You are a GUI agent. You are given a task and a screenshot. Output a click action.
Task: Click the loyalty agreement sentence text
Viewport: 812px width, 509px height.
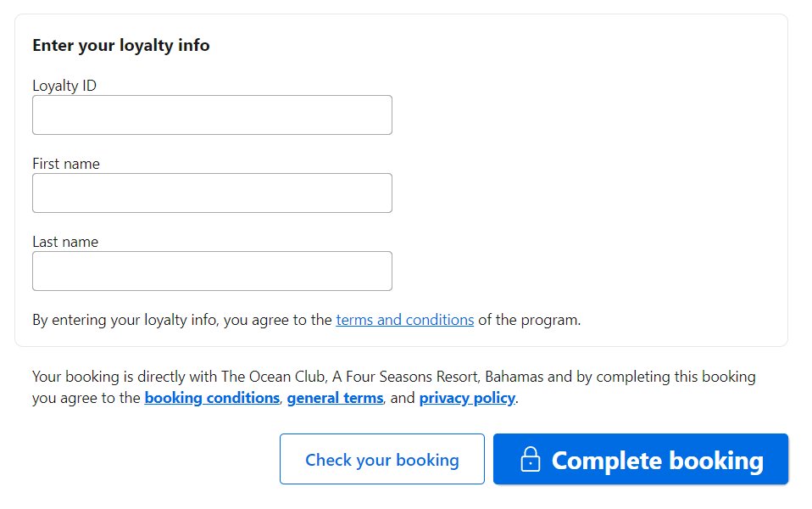click(x=307, y=320)
